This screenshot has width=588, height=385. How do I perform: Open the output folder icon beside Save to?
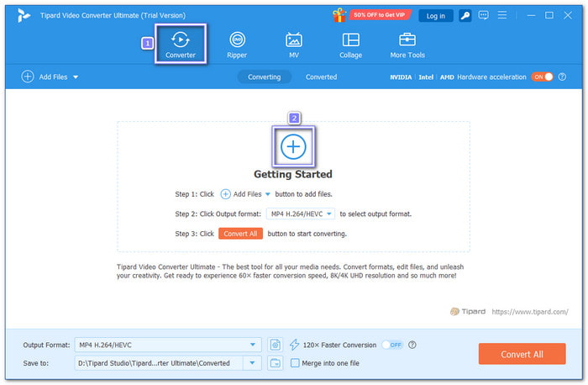tap(276, 363)
